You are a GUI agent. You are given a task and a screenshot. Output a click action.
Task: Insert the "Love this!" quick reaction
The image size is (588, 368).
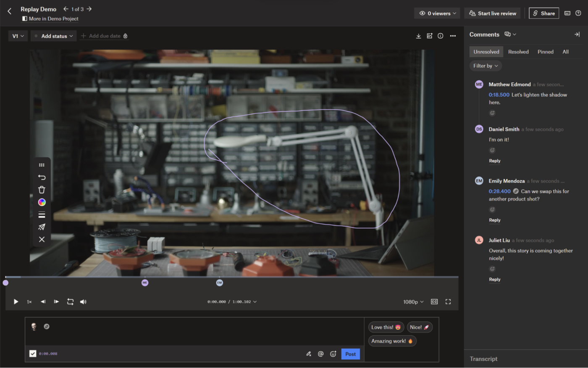tap(386, 327)
